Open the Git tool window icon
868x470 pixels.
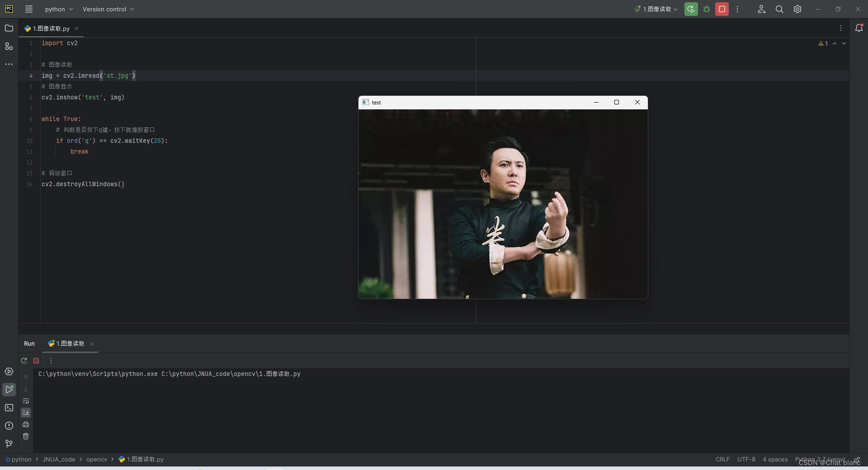click(x=9, y=444)
